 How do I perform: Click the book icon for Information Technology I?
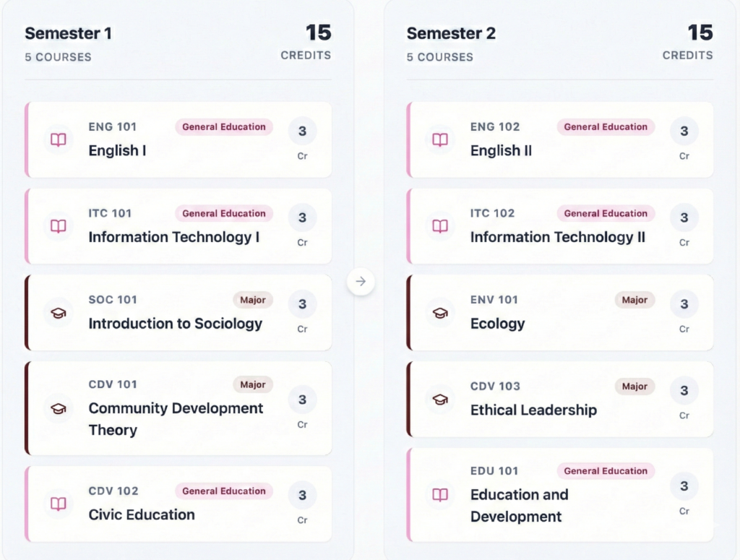pyautogui.click(x=59, y=227)
